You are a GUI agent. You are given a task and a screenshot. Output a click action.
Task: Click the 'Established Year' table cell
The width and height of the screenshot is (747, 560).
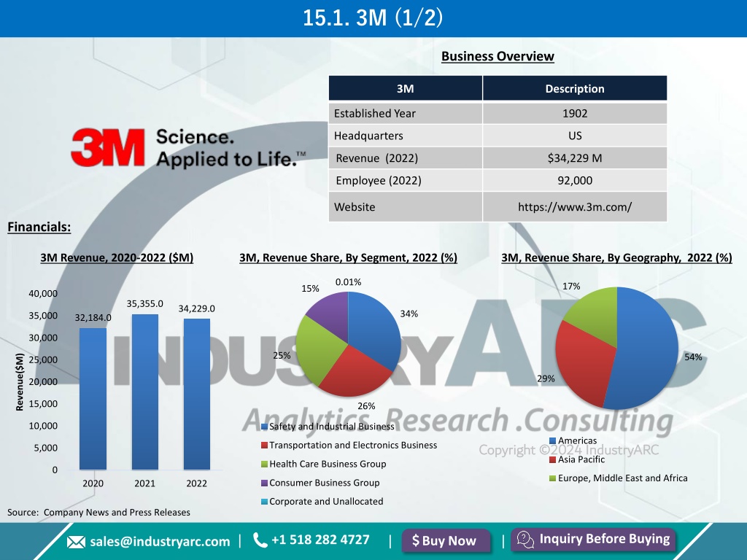pyautogui.click(x=406, y=113)
